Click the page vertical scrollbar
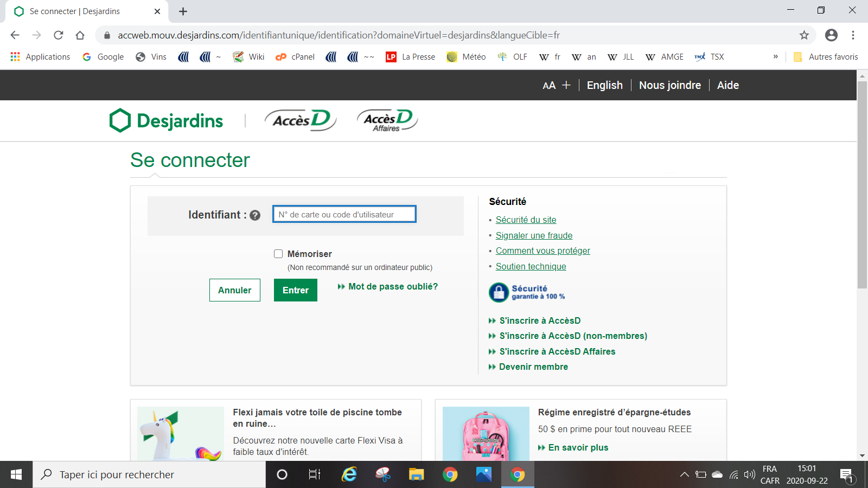The image size is (868, 488). pyautogui.click(x=862, y=184)
